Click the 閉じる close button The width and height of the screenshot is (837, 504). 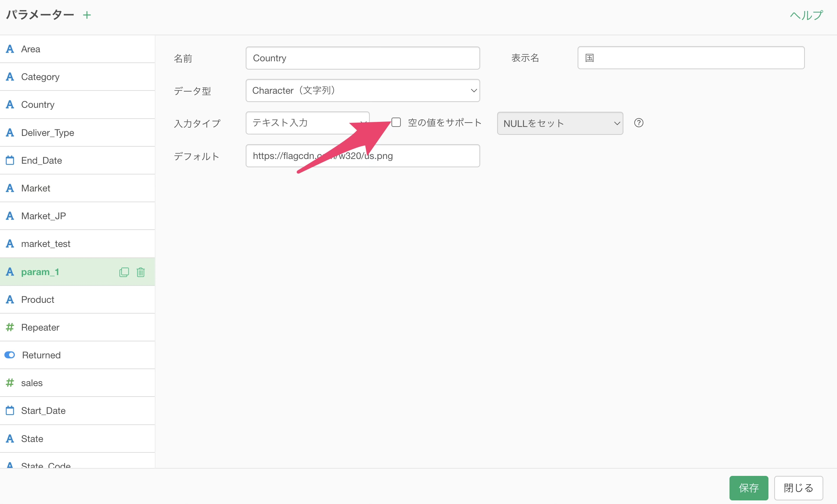pos(798,488)
